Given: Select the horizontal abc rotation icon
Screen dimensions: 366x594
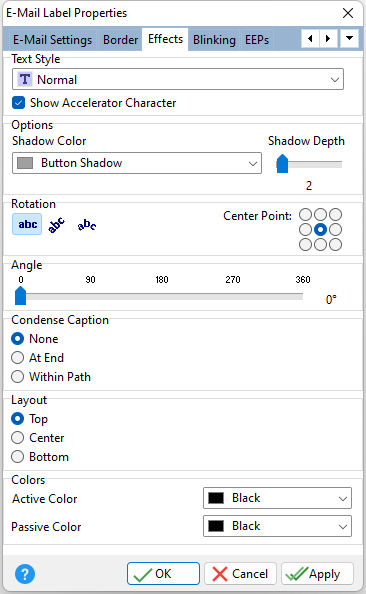Looking at the screenshot, I should point(27,224).
